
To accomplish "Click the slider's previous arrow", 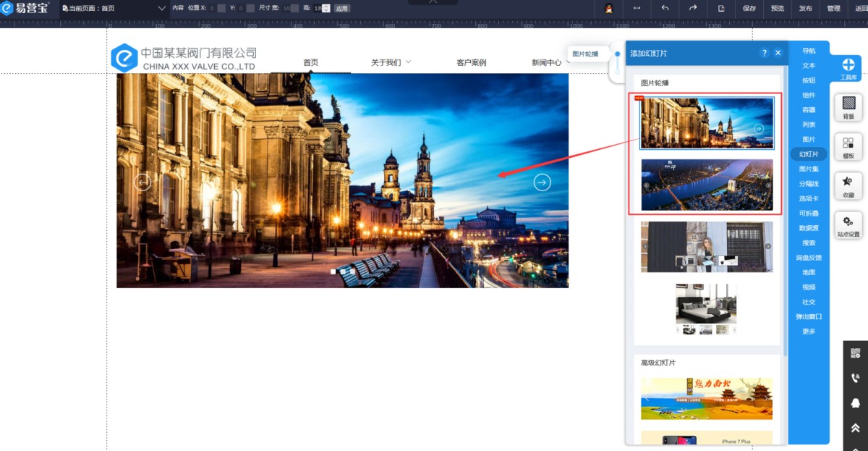I will pos(143,182).
